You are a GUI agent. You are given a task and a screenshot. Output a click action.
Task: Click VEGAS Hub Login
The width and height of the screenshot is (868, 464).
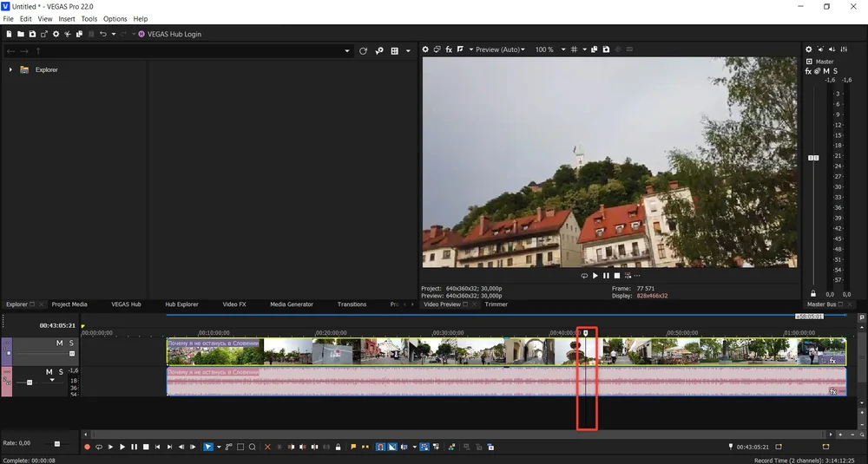click(x=174, y=34)
